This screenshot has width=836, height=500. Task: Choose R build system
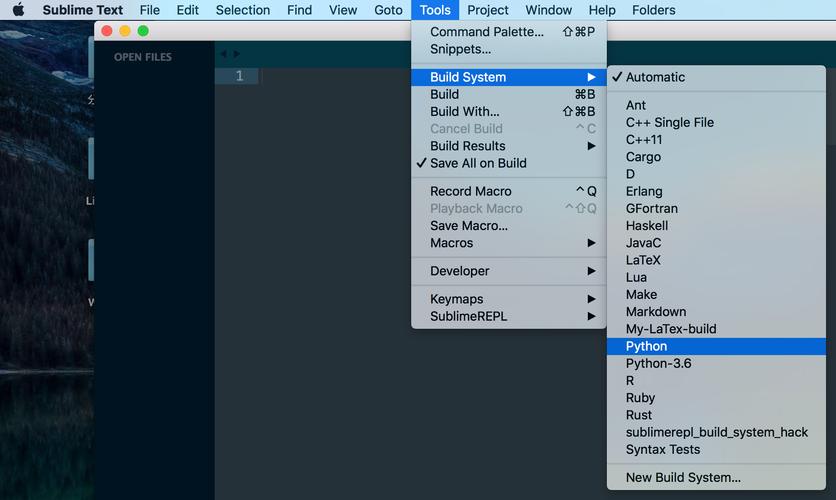pyautogui.click(x=716, y=381)
